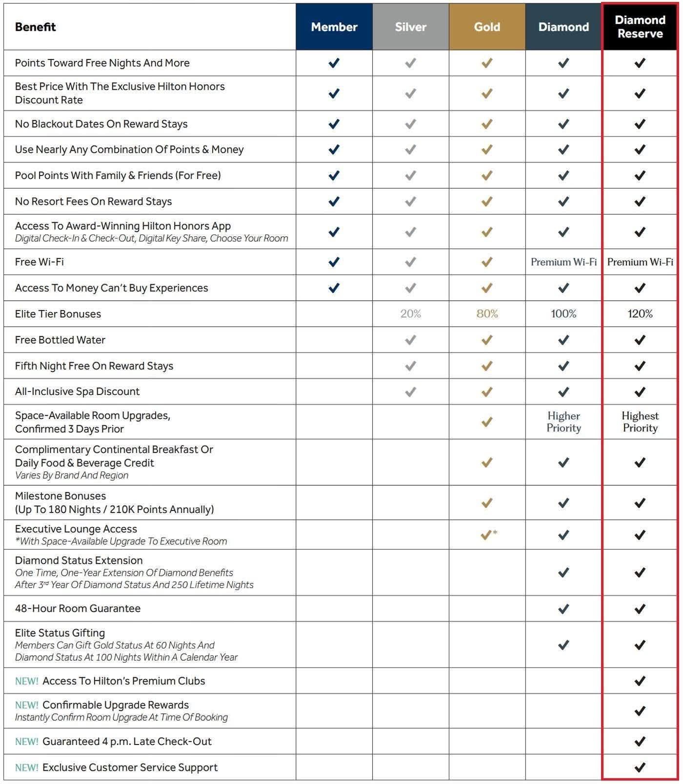Click Diamond's Higher Priority upgrade text
This screenshot has height=784, width=683.
coord(563,422)
